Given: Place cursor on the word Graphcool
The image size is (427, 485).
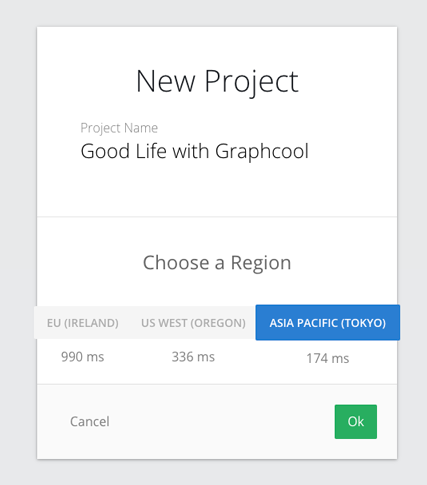Looking at the screenshot, I should (x=262, y=152).
